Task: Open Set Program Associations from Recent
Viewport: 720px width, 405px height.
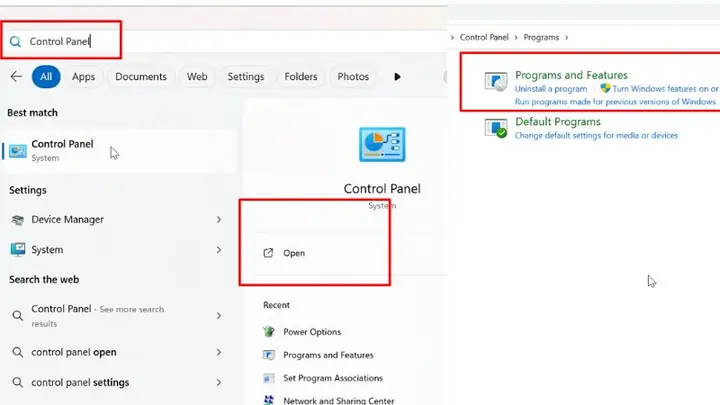Action: tap(333, 378)
